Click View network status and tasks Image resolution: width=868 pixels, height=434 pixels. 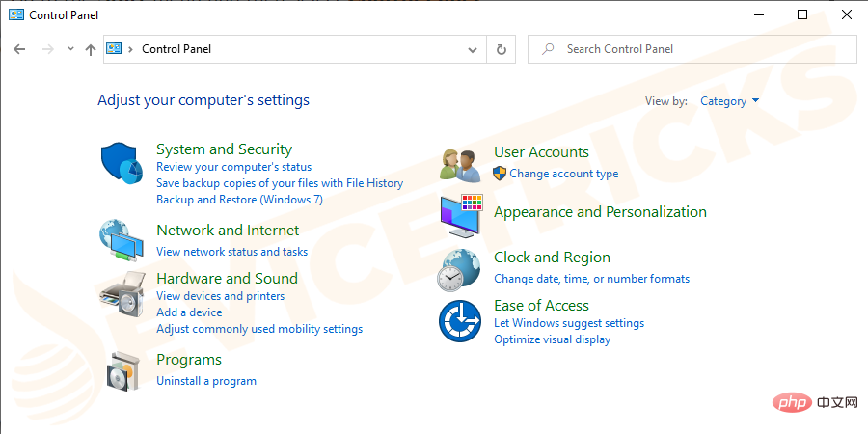(x=231, y=252)
